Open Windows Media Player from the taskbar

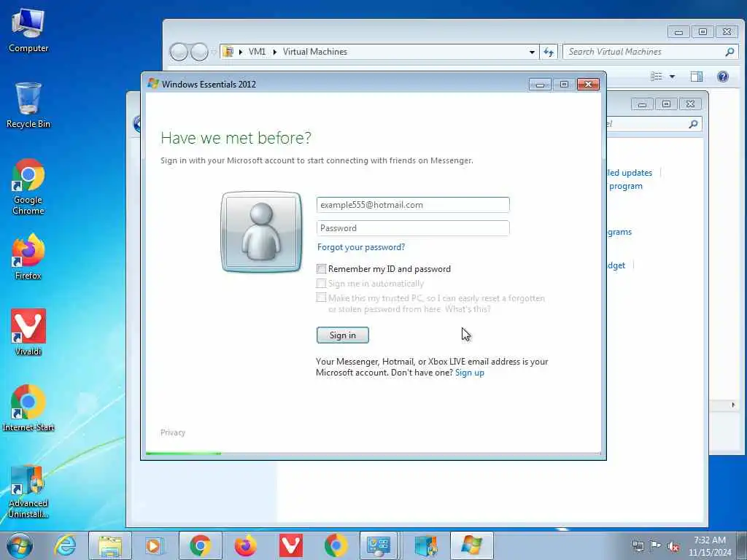click(154, 545)
